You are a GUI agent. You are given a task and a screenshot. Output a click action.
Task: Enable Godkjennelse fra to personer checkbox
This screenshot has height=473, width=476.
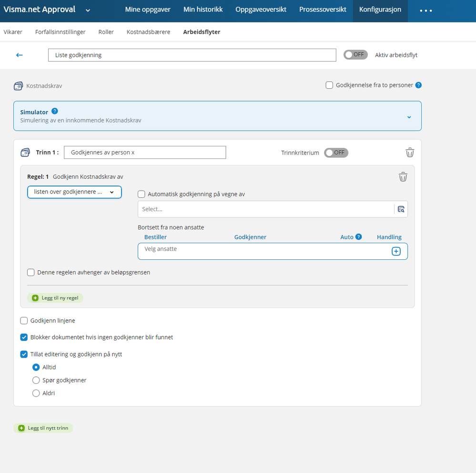(329, 85)
